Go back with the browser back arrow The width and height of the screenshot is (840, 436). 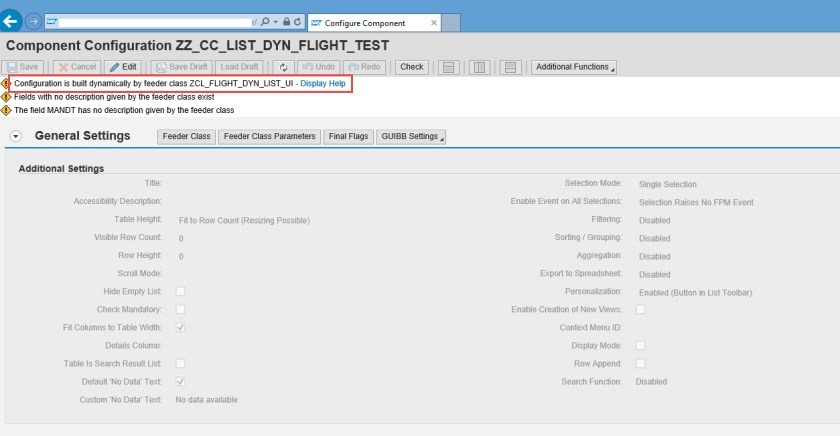(x=10, y=21)
